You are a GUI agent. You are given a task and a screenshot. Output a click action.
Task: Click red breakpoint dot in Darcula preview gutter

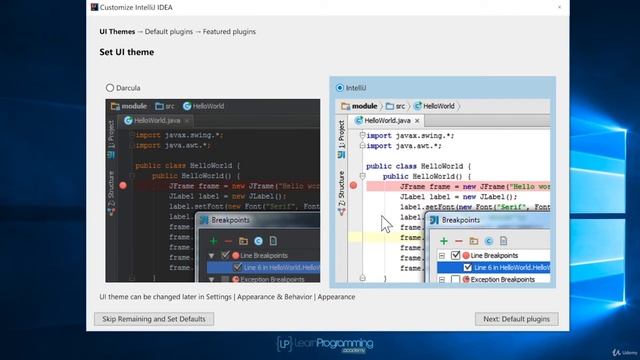click(x=123, y=185)
